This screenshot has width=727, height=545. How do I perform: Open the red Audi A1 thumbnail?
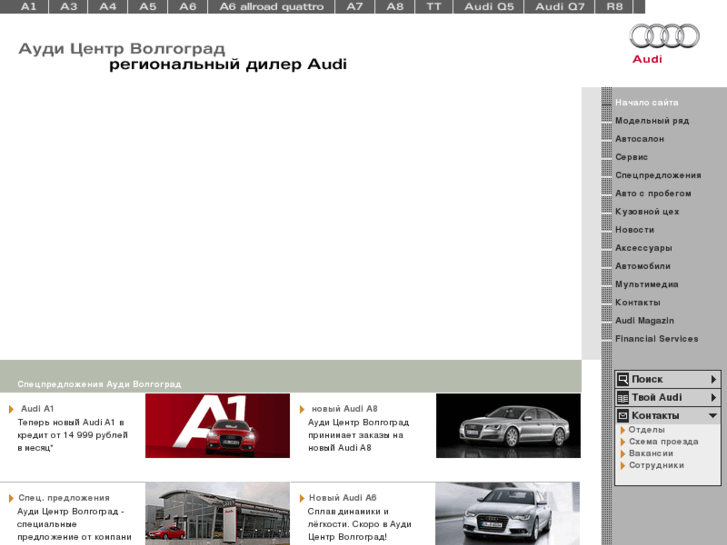click(217, 426)
